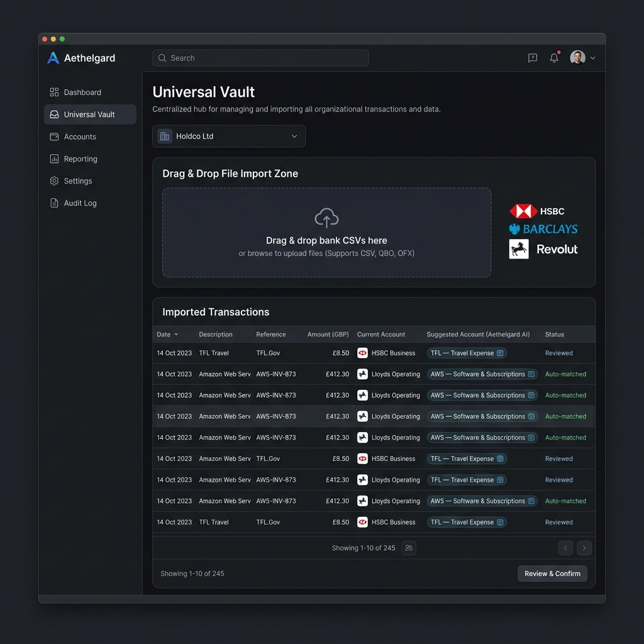
Task: Select Universal Vault in the sidebar
Action: (90, 114)
